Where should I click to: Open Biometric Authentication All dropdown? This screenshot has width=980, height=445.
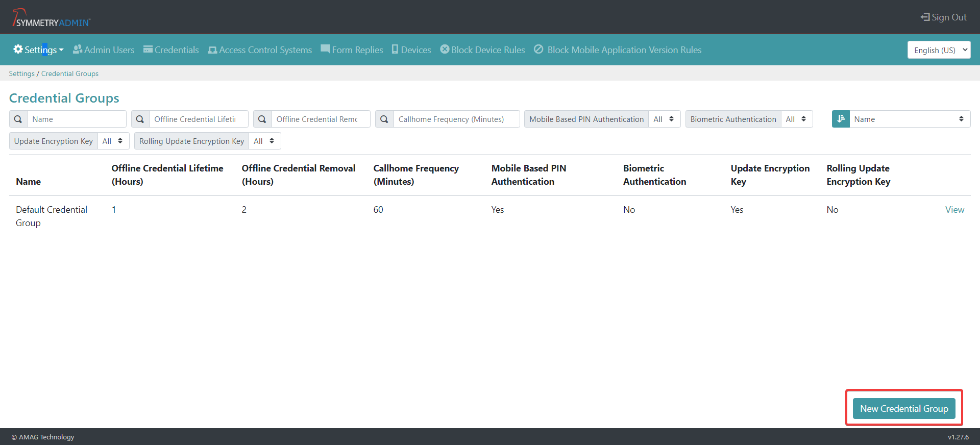[797, 119]
